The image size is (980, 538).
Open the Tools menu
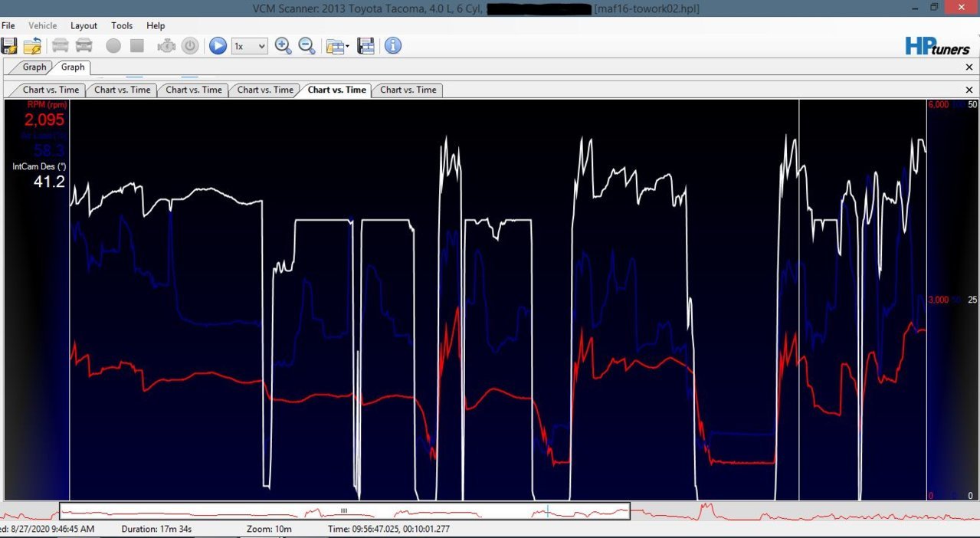click(x=122, y=25)
